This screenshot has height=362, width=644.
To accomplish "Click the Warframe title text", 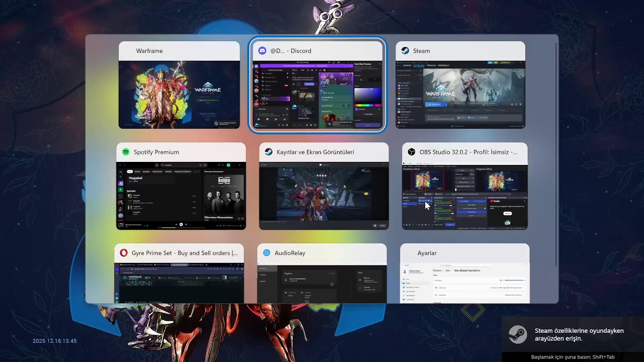I will tap(149, 51).
